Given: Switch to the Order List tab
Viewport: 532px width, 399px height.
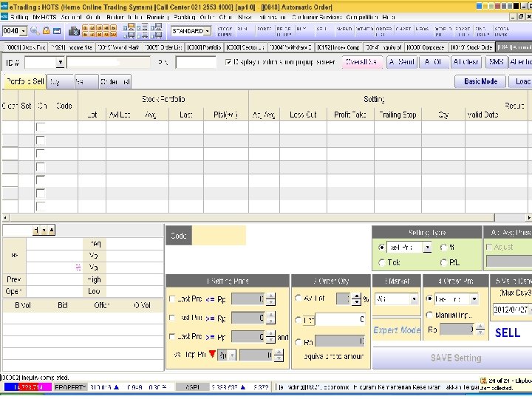Looking at the screenshot, I should point(115,82).
